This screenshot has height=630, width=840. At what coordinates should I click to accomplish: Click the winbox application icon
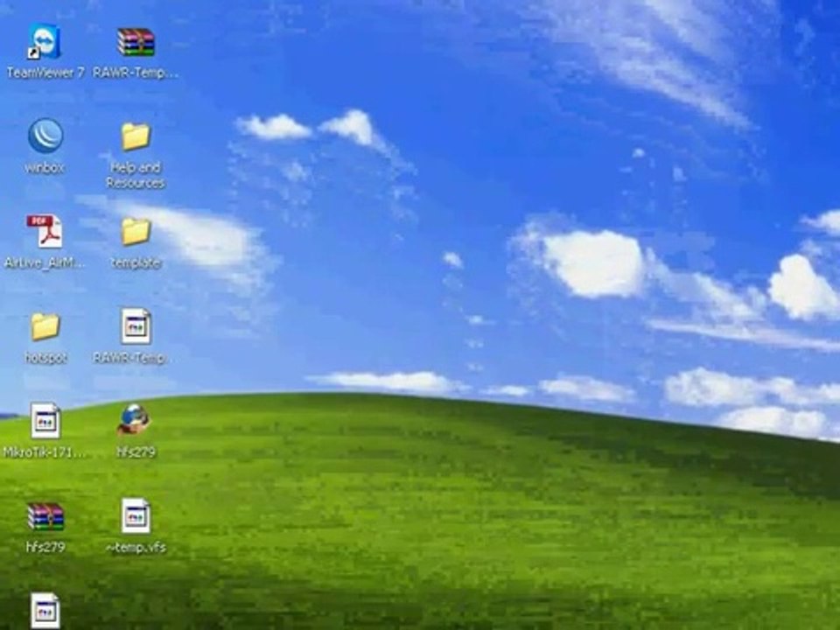click(x=45, y=136)
